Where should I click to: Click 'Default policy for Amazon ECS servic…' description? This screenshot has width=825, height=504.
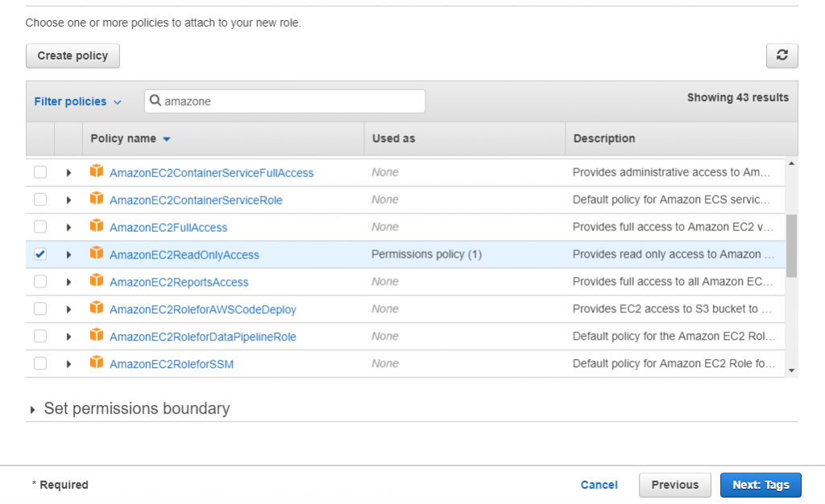click(671, 200)
